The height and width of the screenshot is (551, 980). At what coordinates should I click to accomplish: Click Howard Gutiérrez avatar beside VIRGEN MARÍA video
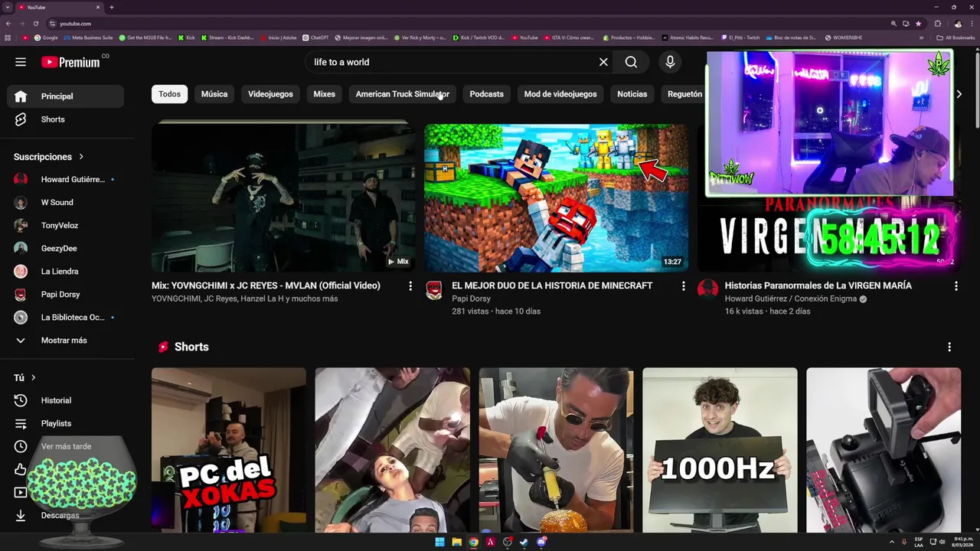(708, 289)
